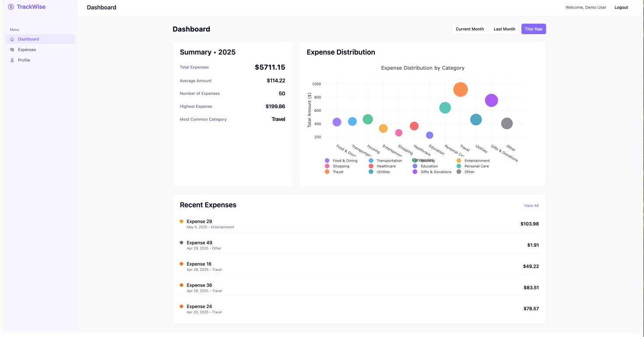Image resolution: width=644 pixels, height=337 pixels.
Task: Toggle Healthcare series in chart legend
Action: 386,167
